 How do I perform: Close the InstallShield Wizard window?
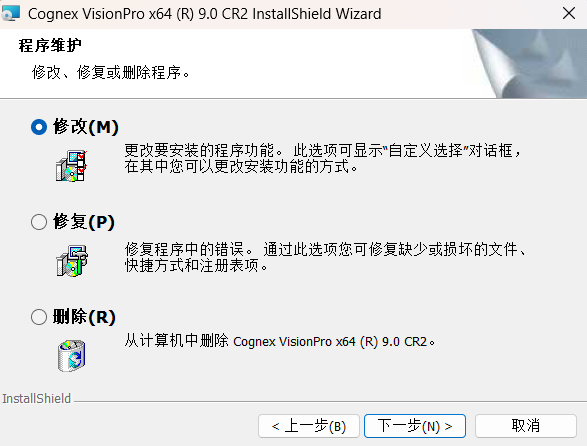(x=569, y=13)
